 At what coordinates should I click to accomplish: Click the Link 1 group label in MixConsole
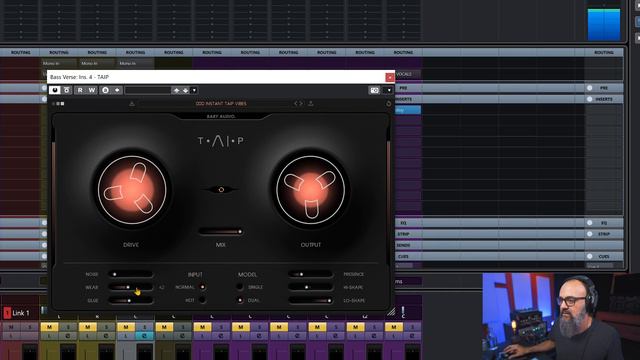point(21,313)
